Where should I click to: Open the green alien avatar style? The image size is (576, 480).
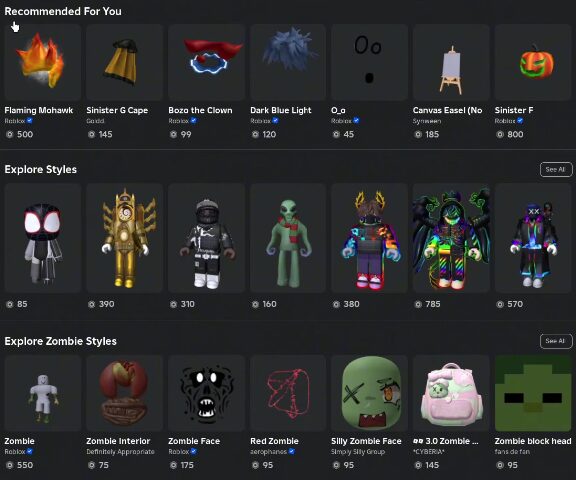288,238
